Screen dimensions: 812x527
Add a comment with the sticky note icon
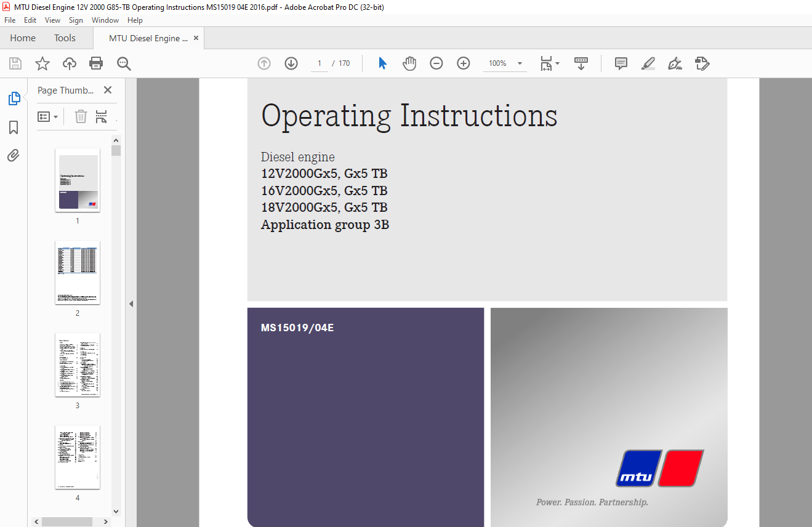point(621,63)
